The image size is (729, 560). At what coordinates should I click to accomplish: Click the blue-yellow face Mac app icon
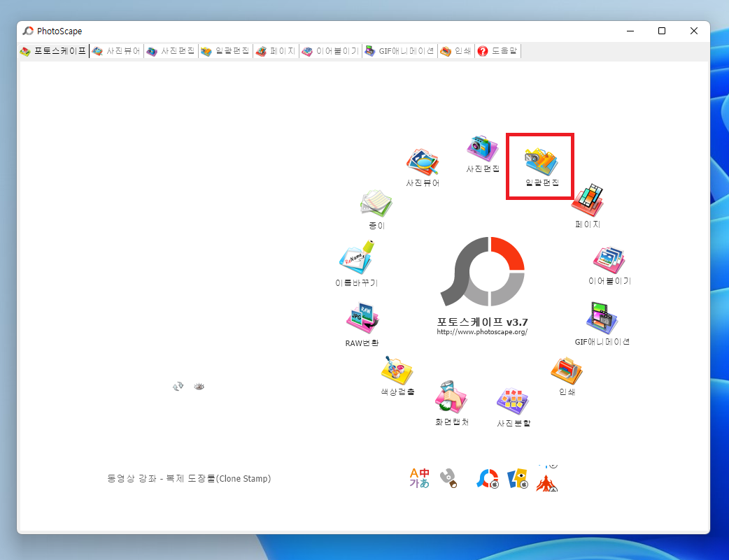click(x=518, y=479)
